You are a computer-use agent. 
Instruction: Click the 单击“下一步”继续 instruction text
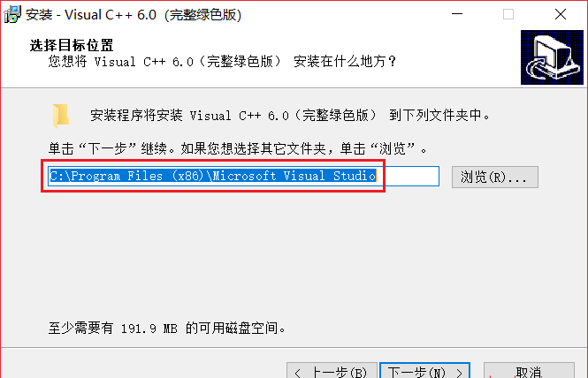(x=111, y=149)
